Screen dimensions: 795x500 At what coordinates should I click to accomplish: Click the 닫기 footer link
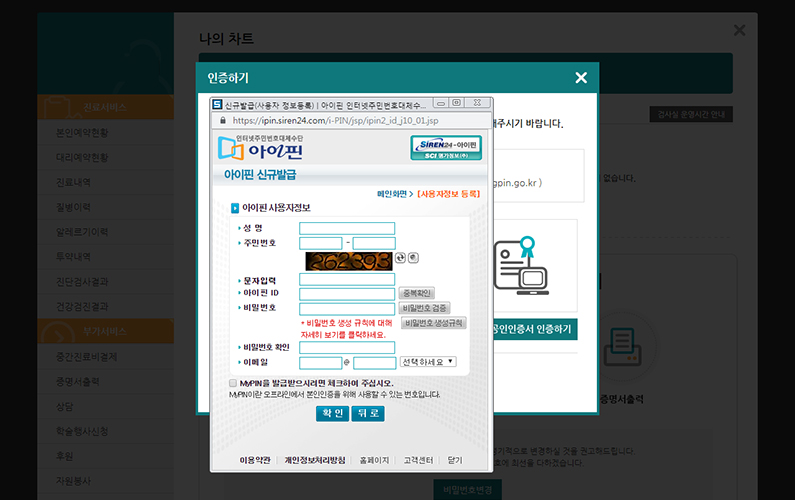(x=455, y=460)
